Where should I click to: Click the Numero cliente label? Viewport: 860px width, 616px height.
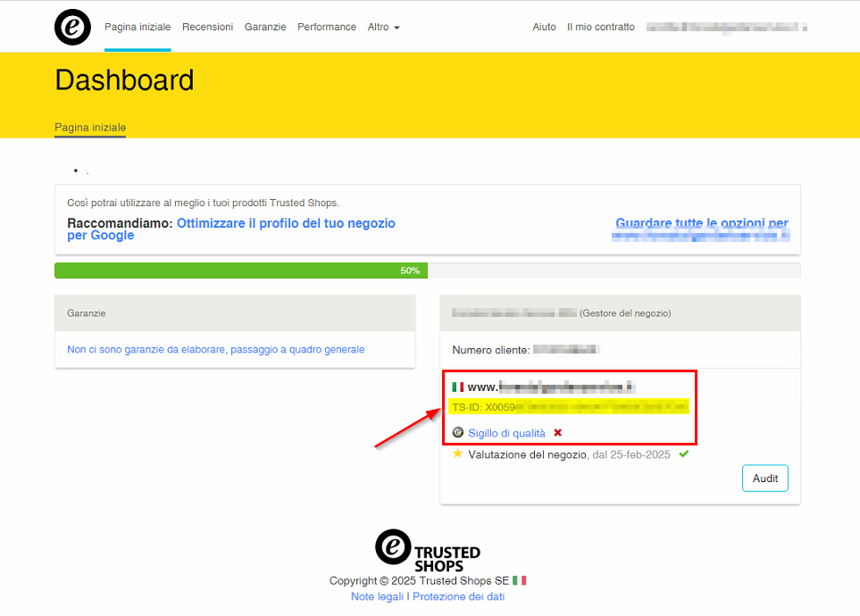491,350
